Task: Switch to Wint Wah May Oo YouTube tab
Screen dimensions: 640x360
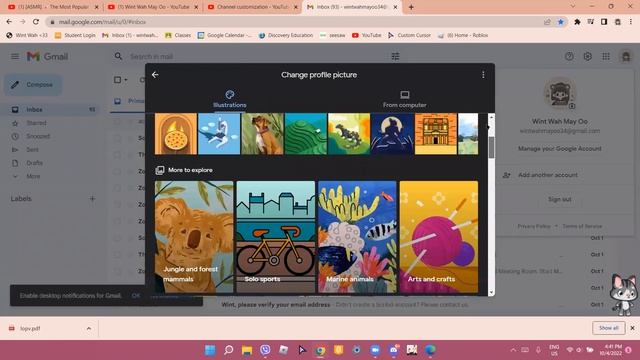Action: coord(153,7)
